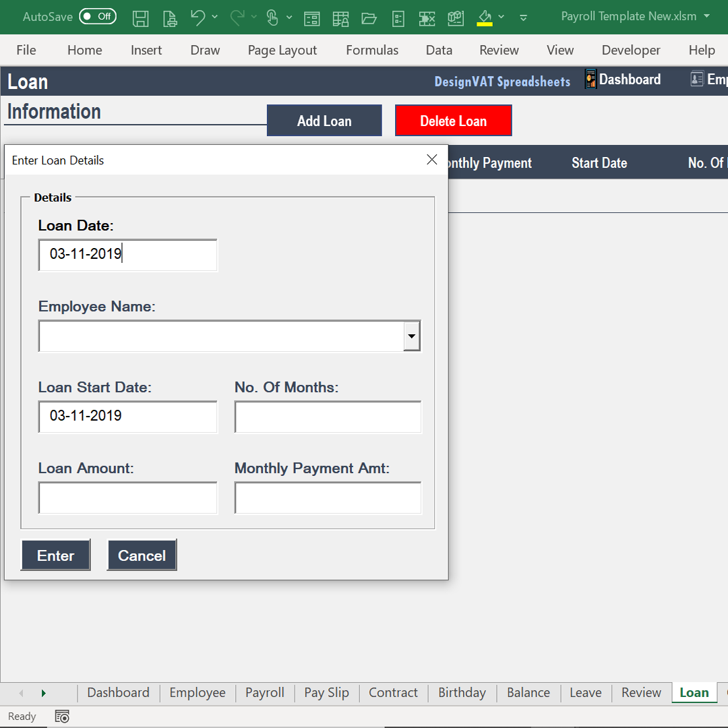Select the Touch/Mouse Mode icon

[274, 18]
